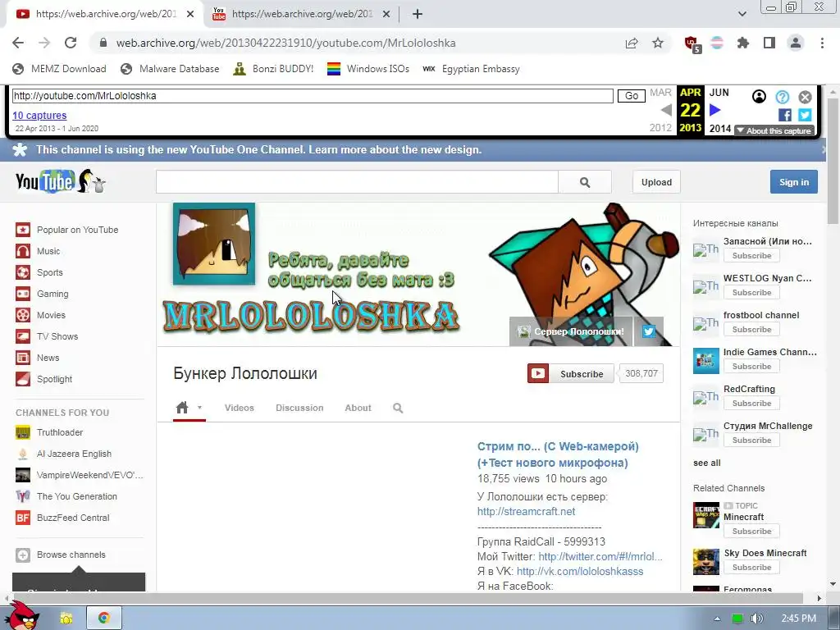840x630 pixels.
Task: Open the channel search magnifier icon
Action: pyautogui.click(x=398, y=409)
